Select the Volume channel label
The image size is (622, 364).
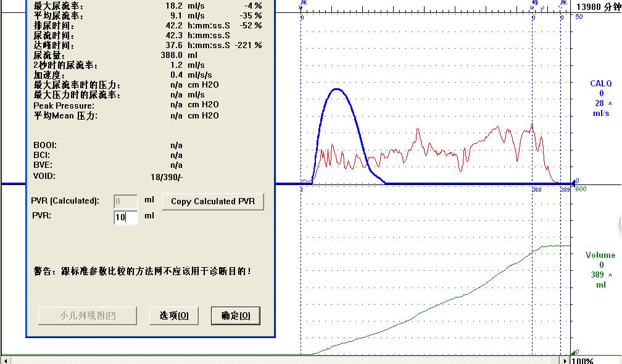click(x=601, y=254)
